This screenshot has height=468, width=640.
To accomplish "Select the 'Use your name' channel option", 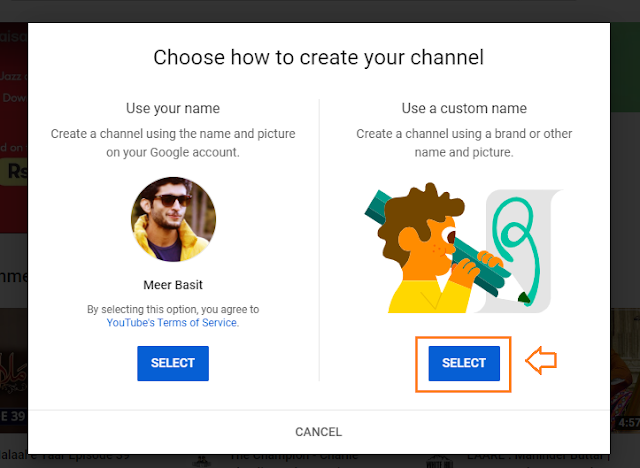I will tap(172, 363).
